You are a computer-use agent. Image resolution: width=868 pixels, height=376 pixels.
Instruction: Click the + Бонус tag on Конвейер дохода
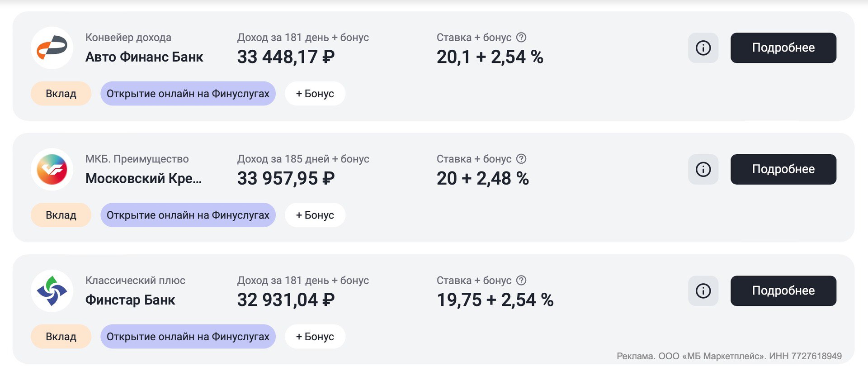315,94
